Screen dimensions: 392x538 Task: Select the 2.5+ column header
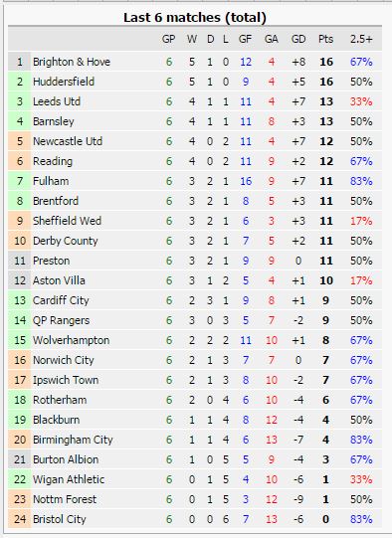(x=361, y=39)
